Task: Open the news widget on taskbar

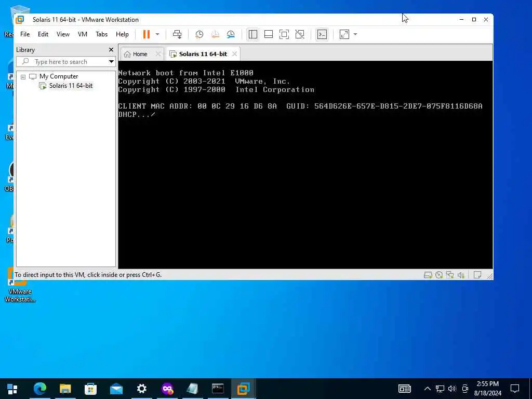Action: 404,389
